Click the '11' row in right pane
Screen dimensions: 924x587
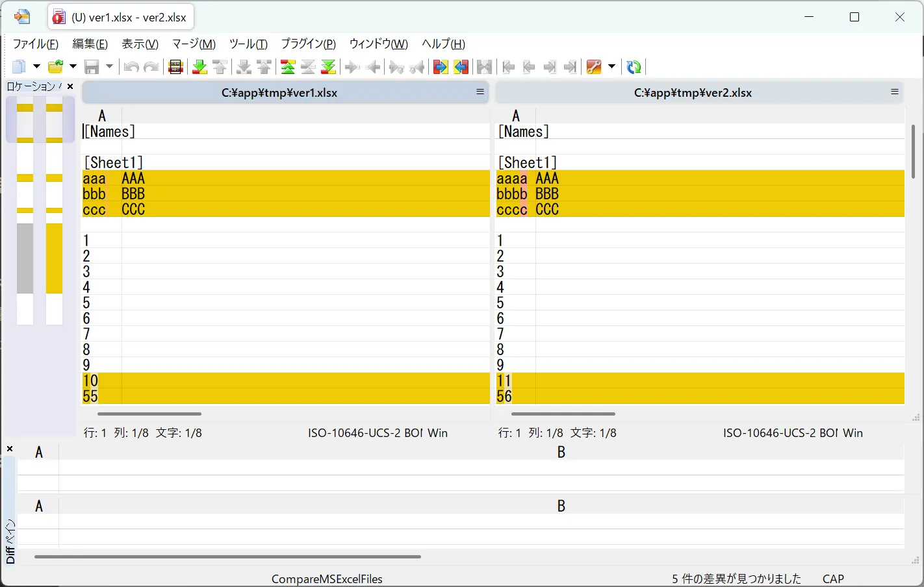(700, 381)
